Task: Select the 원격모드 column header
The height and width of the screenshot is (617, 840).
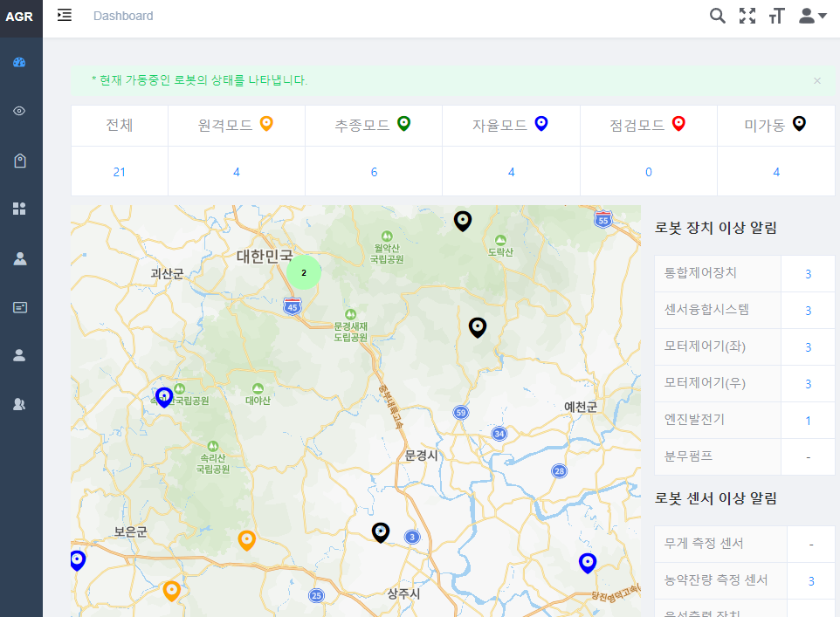Action: pyautogui.click(x=225, y=125)
